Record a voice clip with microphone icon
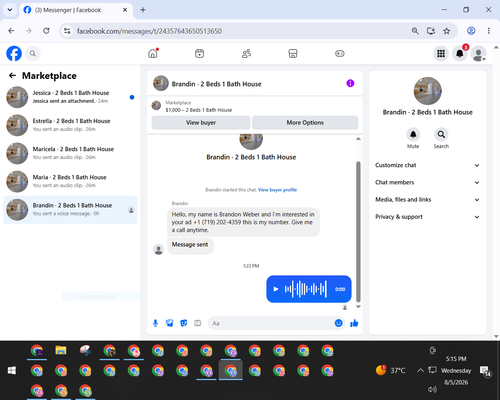The image size is (500, 400). [x=155, y=323]
